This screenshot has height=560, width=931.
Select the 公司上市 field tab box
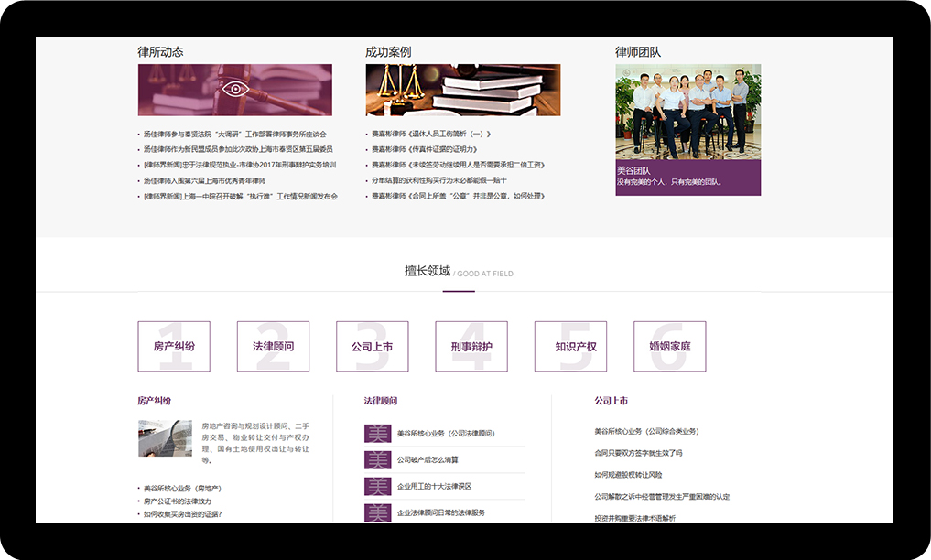373,347
